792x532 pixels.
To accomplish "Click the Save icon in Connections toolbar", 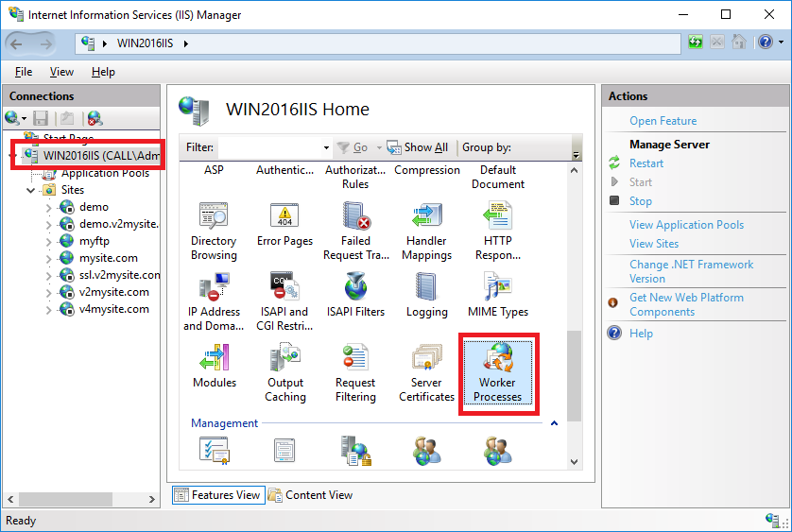I will (41, 119).
